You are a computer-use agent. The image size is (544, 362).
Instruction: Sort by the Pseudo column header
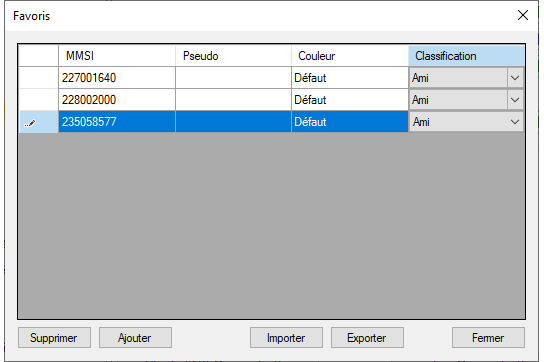(x=233, y=56)
